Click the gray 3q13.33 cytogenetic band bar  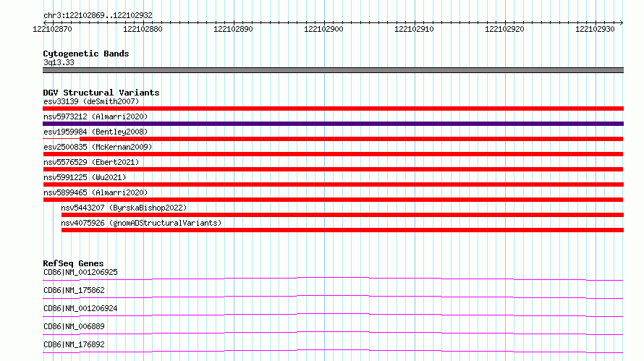pos(333,70)
